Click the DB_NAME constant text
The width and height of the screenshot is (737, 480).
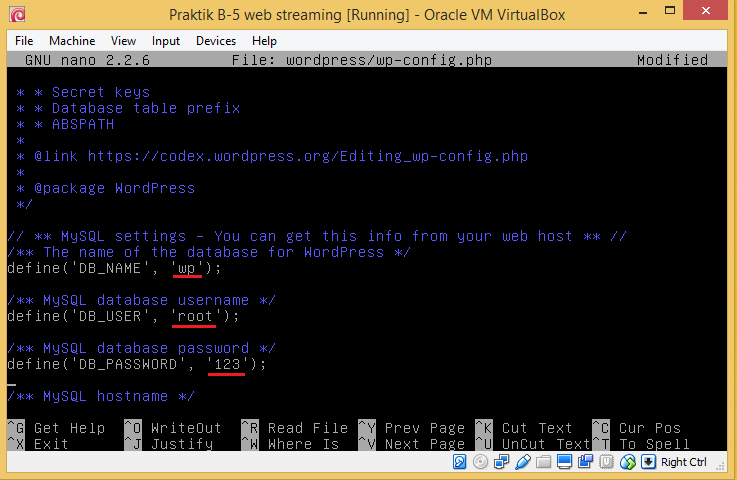point(109,268)
